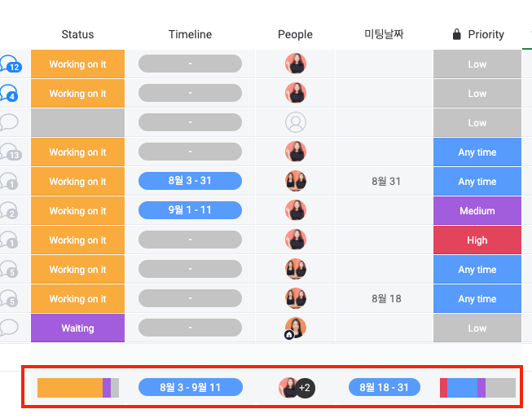Click the empty chat bubble beside Waiting status

(x=9, y=328)
